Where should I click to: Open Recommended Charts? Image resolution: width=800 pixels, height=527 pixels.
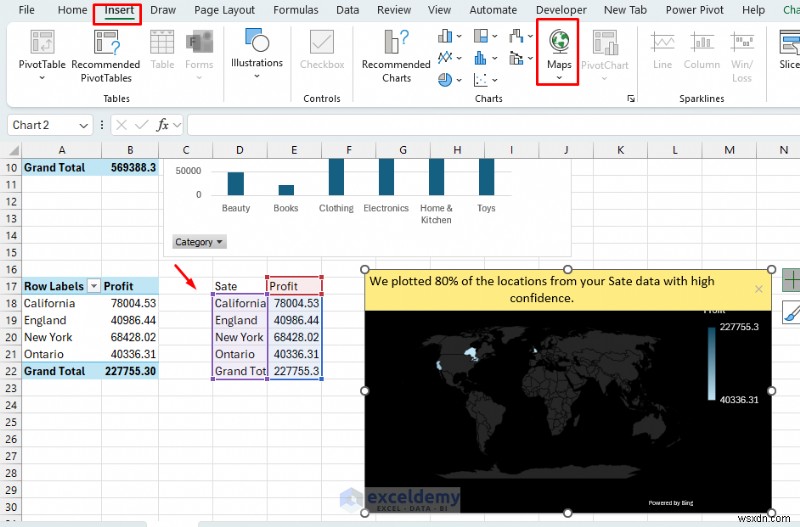[396, 55]
